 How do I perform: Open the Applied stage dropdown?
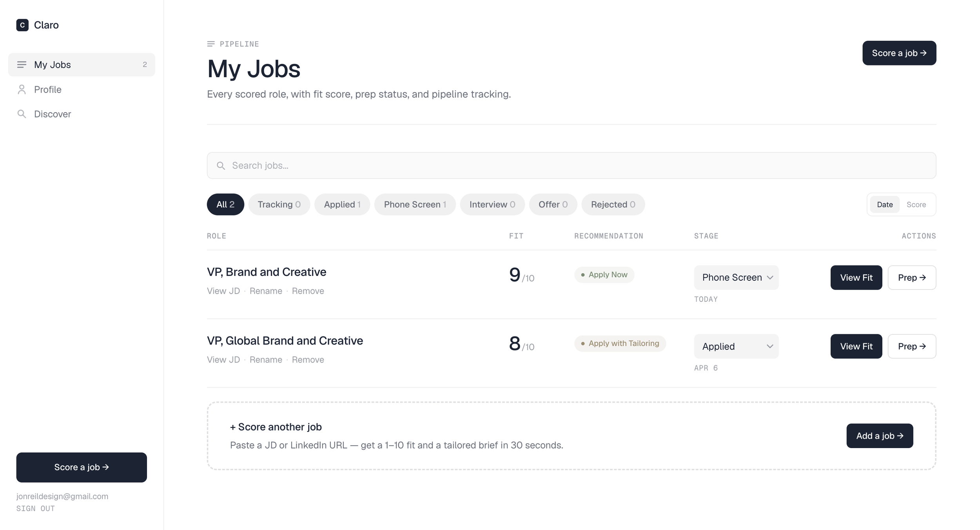pyautogui.click(x=736, y=346)
